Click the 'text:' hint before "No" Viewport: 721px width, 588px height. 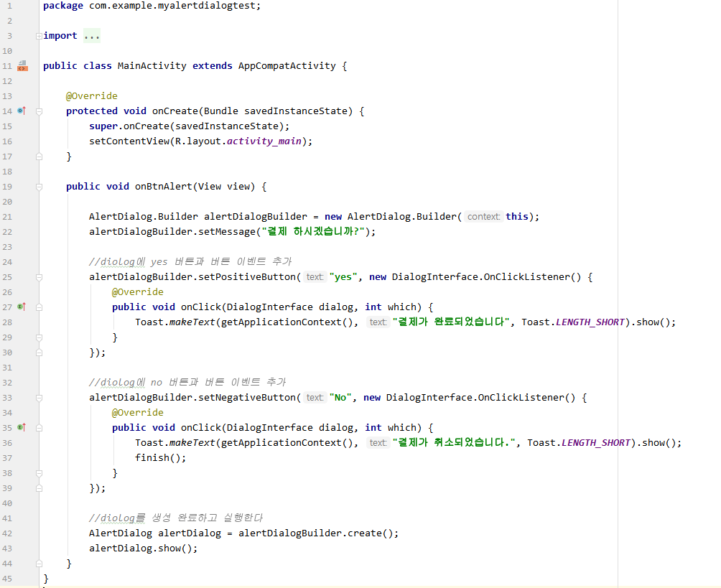[315, 397]
